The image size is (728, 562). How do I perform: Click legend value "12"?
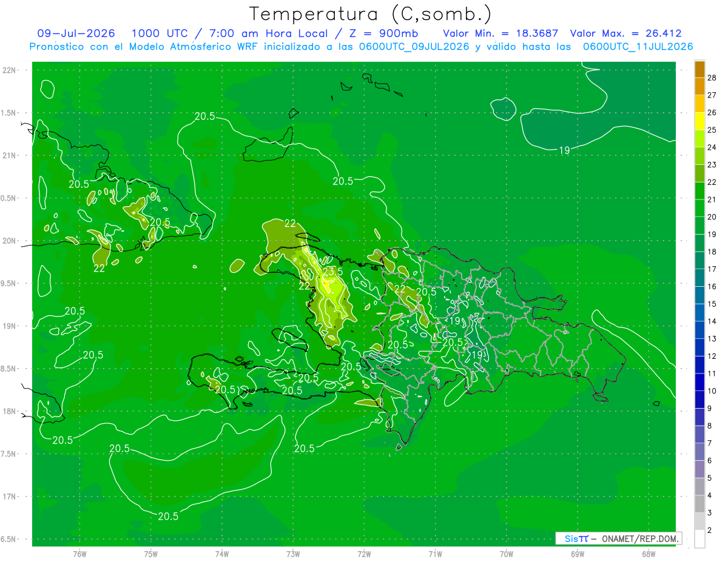(x=712, y=356)
